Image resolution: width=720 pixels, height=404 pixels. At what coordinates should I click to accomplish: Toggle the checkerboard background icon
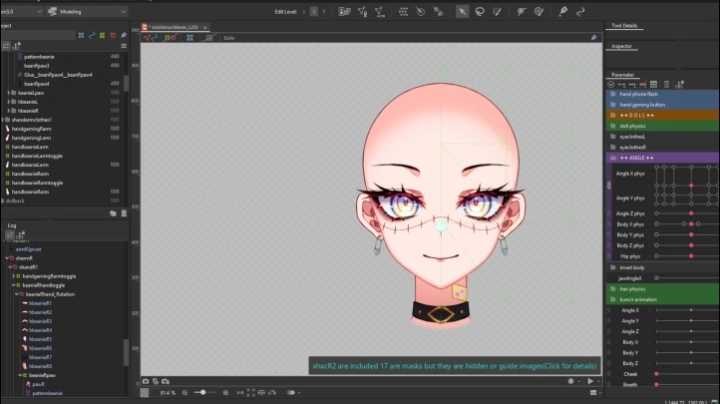144,393
